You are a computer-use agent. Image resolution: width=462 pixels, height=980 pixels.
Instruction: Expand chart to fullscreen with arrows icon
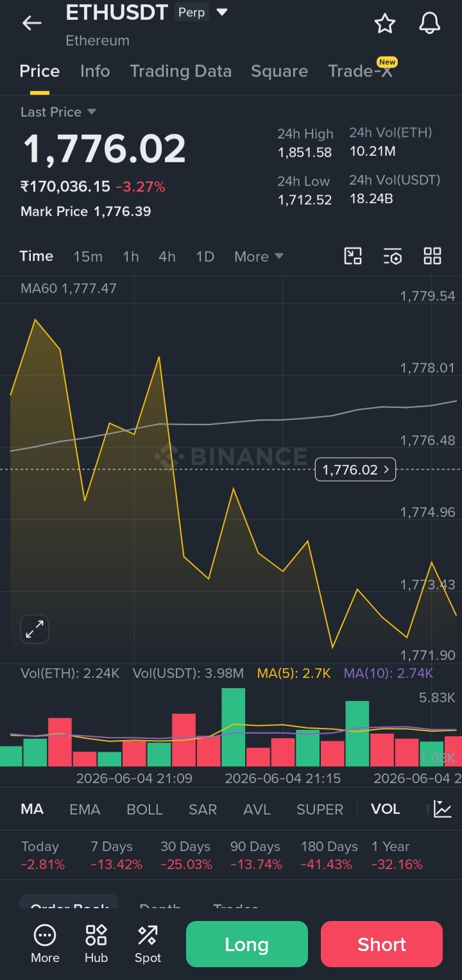35,629
